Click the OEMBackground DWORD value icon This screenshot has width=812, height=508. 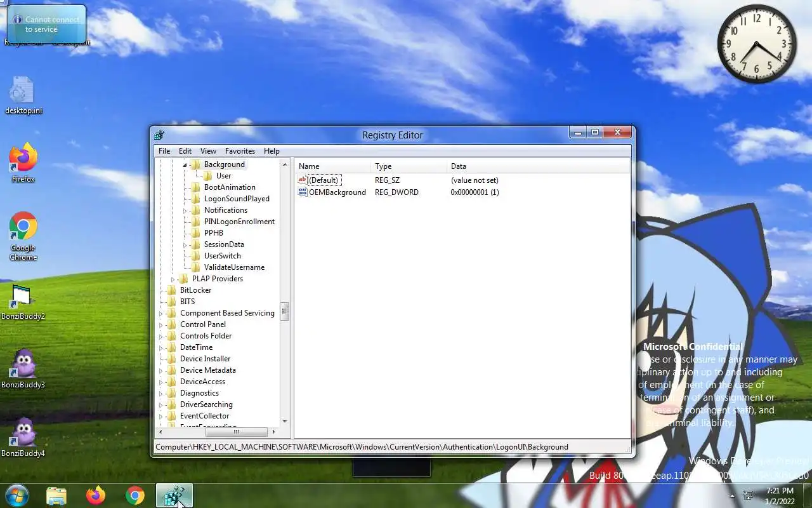(x=302, y=192)
